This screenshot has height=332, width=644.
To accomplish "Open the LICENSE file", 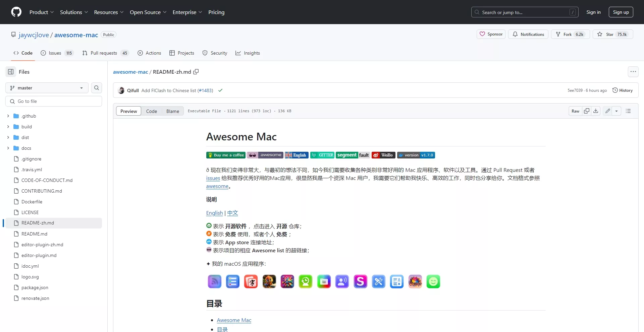I will tap(30, 212).
